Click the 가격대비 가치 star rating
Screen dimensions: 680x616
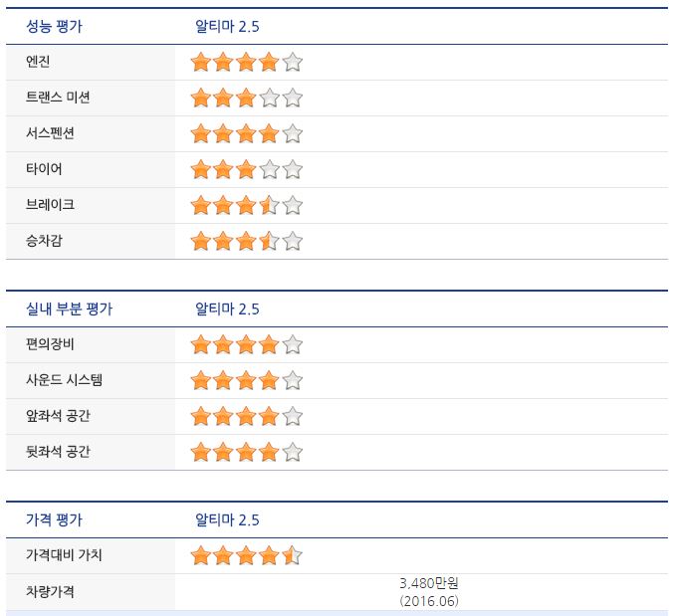point(246,555)
